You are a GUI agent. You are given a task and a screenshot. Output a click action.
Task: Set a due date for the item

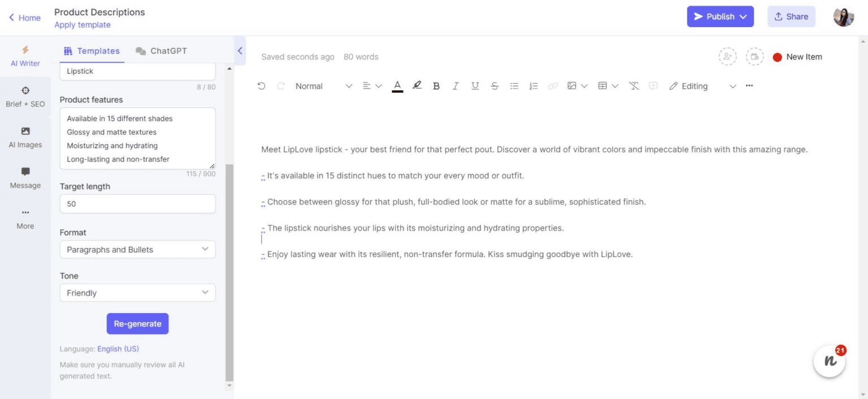click(x=754, y=57)
